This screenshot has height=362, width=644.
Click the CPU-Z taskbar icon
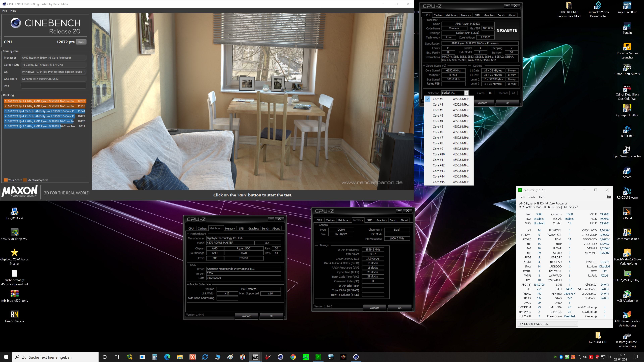[255, 357]
